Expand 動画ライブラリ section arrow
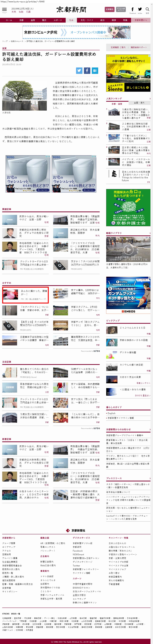 (x=150, y=233)
